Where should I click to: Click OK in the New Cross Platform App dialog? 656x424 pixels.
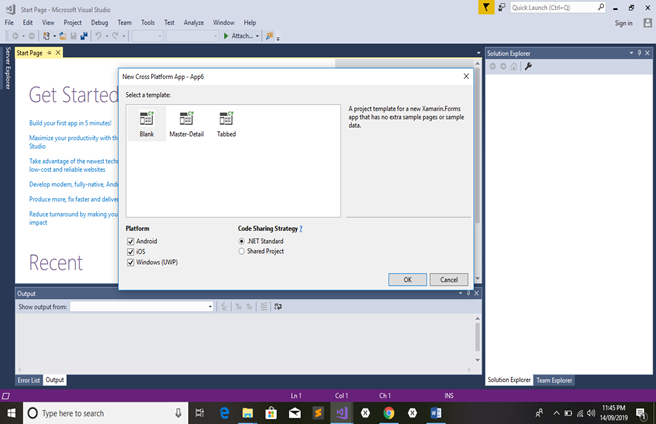407,280
